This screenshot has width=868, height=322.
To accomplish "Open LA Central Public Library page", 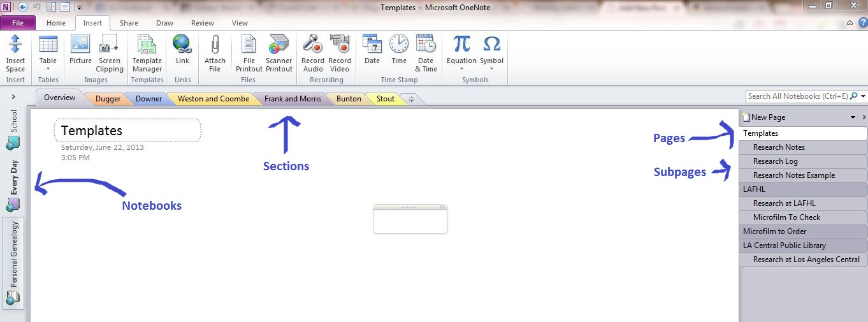I will click(804, 245).
